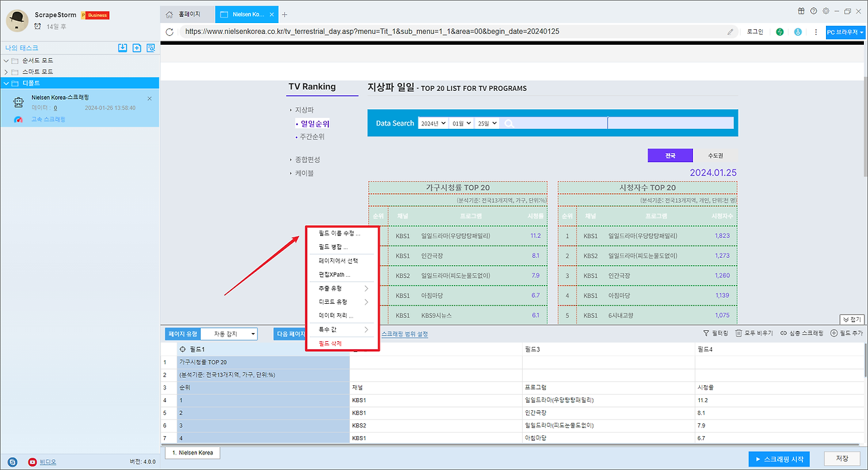This screenshot has height=470, width=868.
Task: Click the 로그인 login button
Action: pyautogui.click(x=755, y=32)
